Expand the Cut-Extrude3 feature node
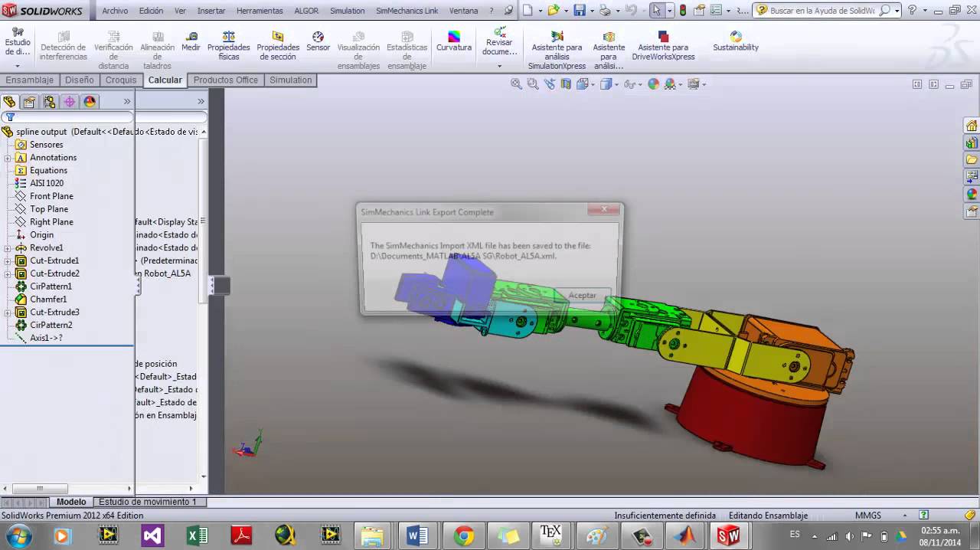Screen dimensions: 980x550 8,313
